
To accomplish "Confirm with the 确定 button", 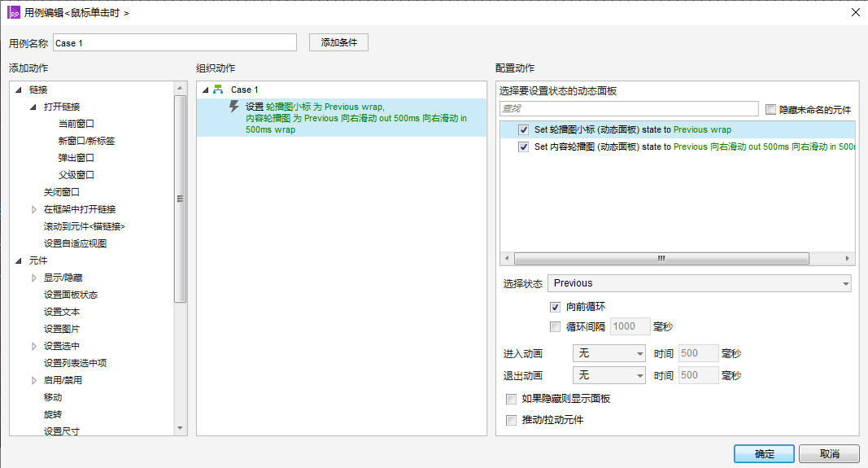I will [x=764, y=453].
